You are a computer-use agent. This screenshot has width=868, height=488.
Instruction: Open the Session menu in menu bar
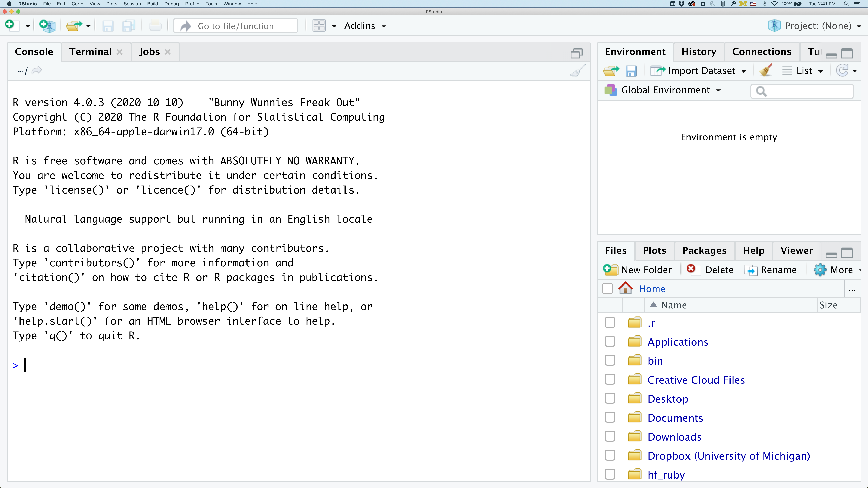[x=132, y=4]
